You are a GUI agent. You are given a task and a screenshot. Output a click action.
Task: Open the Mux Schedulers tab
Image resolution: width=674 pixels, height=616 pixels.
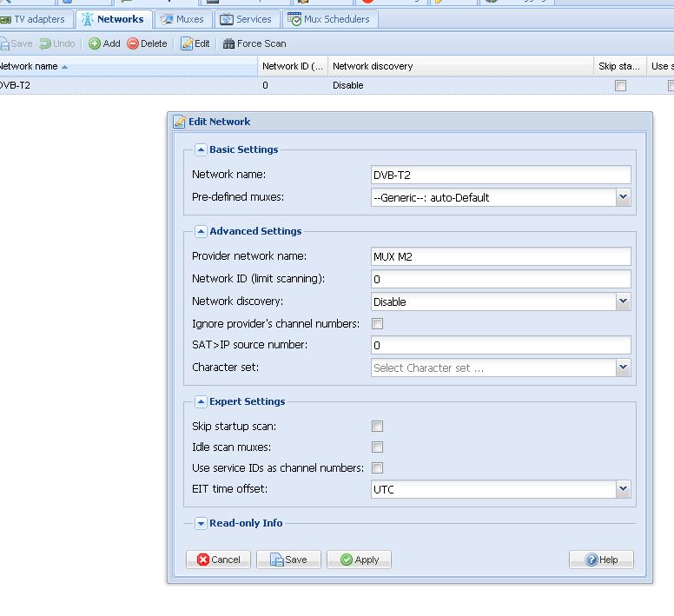329,19
